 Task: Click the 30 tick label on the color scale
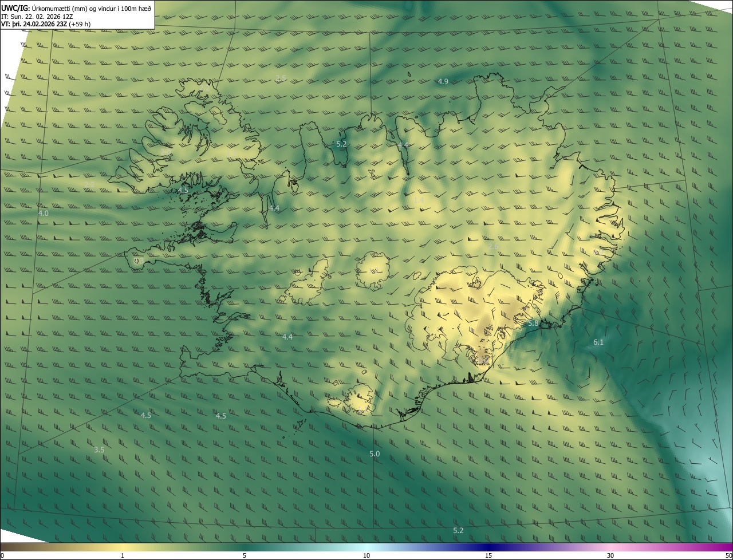click(610, 555)
